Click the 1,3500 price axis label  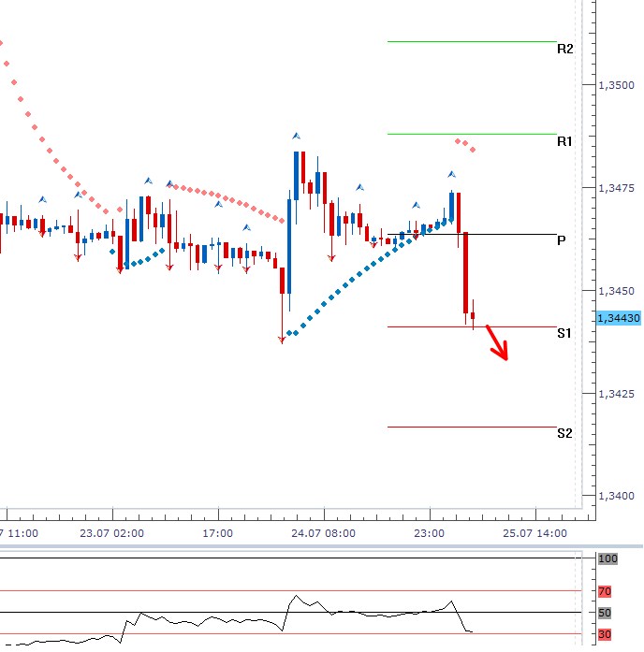pyautogui.click(x=616, y=85)
